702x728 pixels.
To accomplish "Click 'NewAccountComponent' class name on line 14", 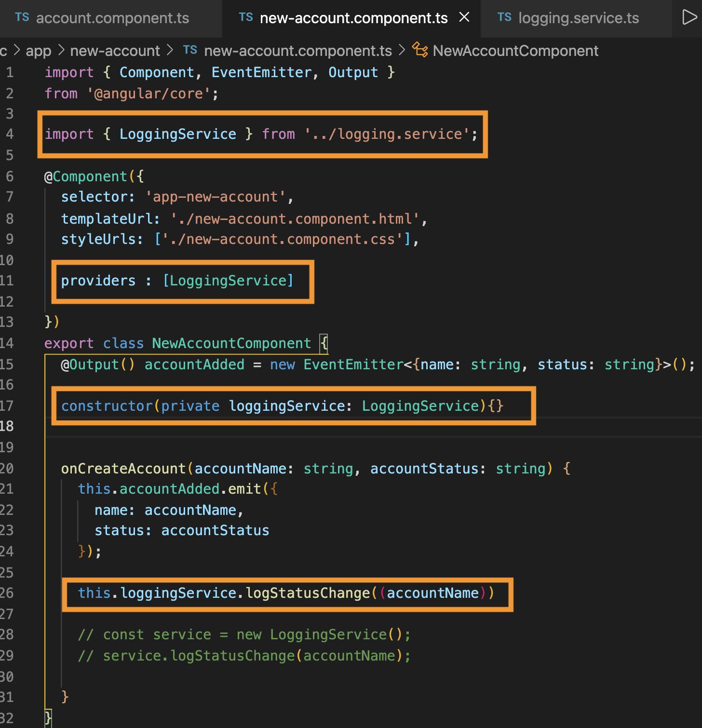I will [x=231, y=343].
